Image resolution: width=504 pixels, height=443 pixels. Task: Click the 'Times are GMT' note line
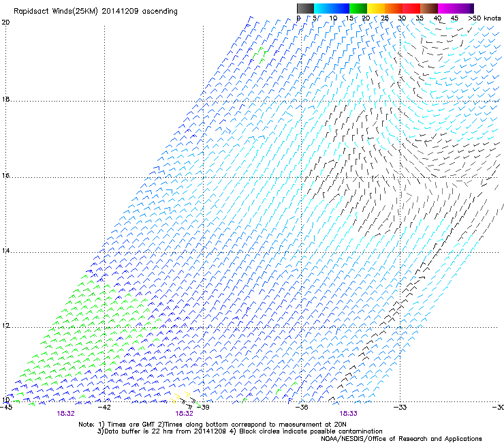212,425
